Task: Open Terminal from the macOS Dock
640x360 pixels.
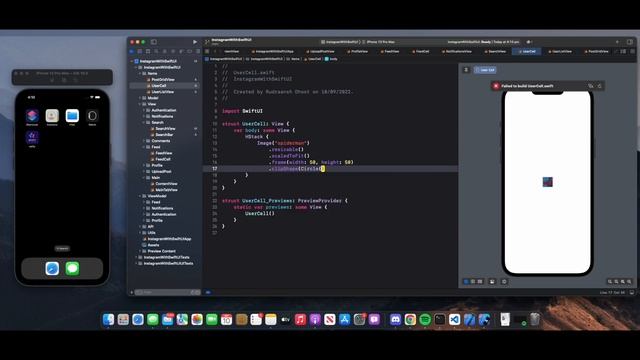Action: pyautogui.click(x=440, y=320)
